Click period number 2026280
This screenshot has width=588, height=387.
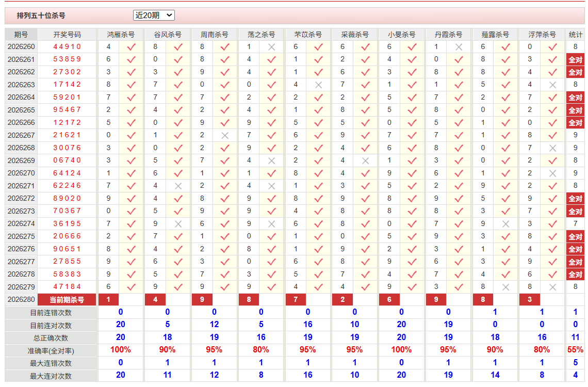(x=21, y=300)
